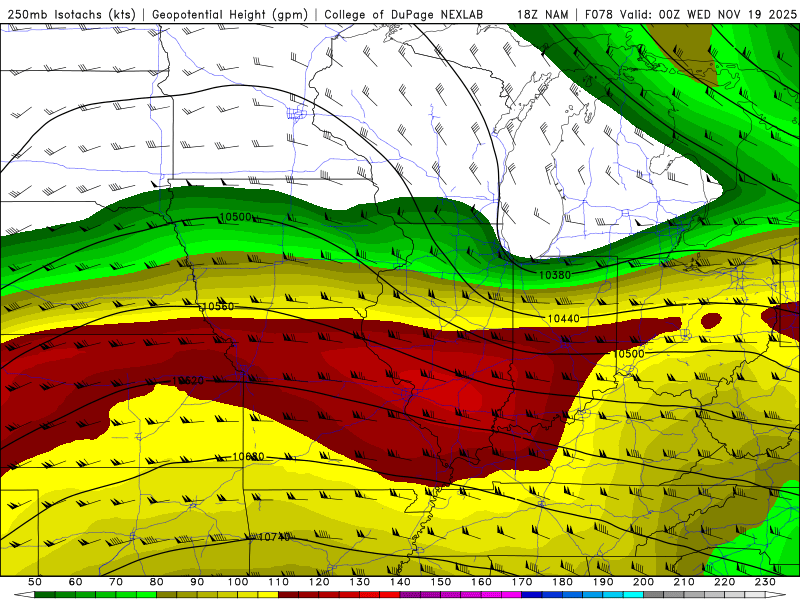Click the '180' value on the color scale
800x600 pixels.
[x=562, y=582]
